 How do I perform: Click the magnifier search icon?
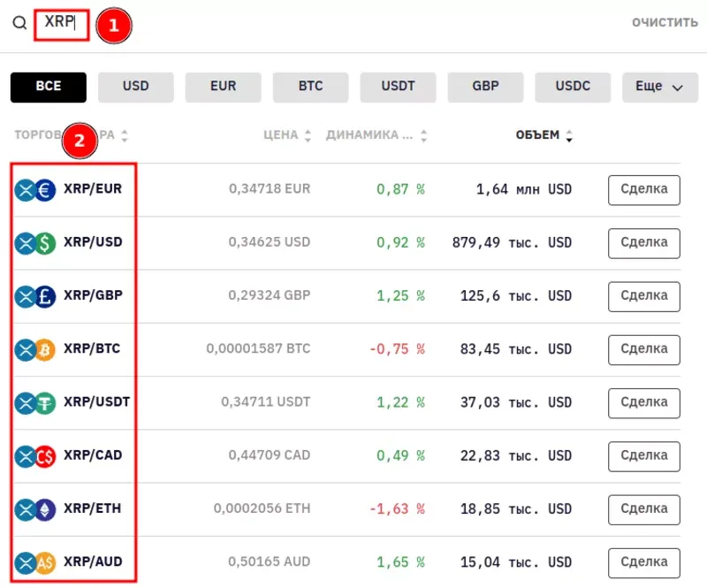(x=19, y=23)
